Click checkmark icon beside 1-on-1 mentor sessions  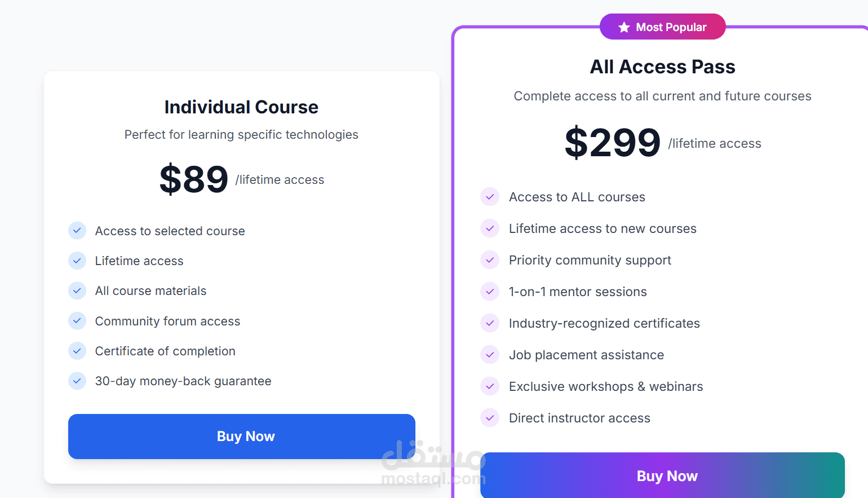click(x=490, y=292)
